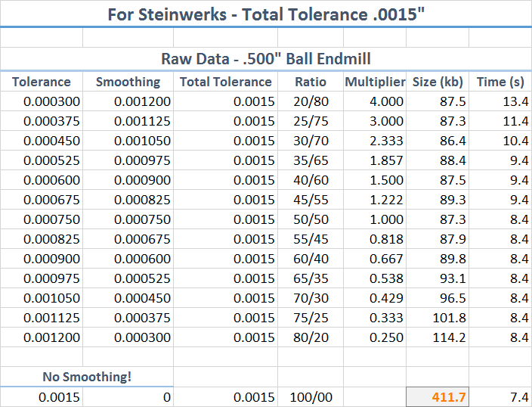Select size cell 114.2
Viewport: 532px width, 407px height.
click(x=438, y=337)
